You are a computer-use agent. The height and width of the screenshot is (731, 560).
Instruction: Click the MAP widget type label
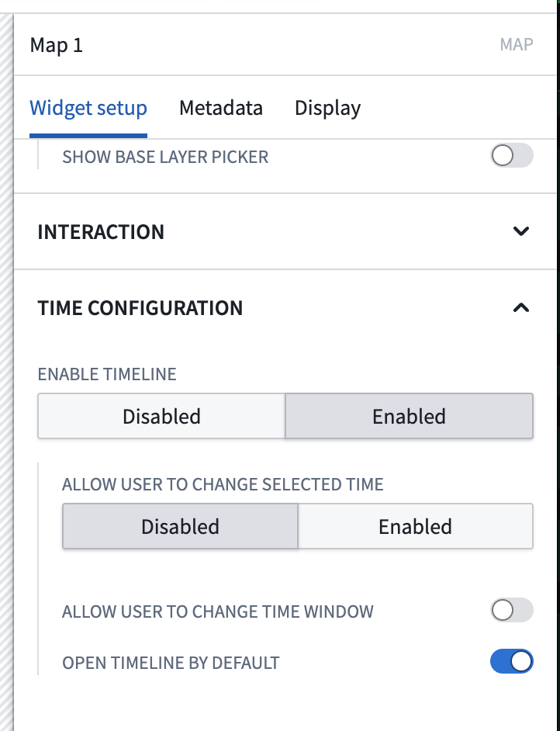(517, 44)
